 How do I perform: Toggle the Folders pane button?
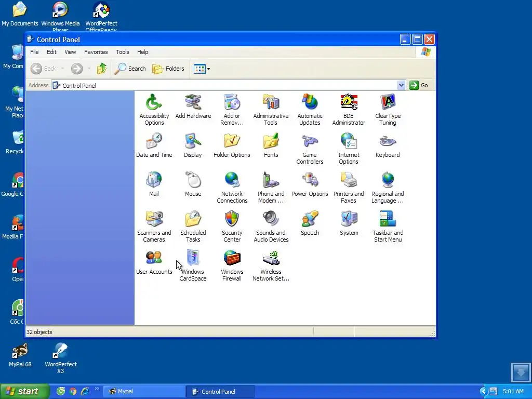[x=168, y=69]
